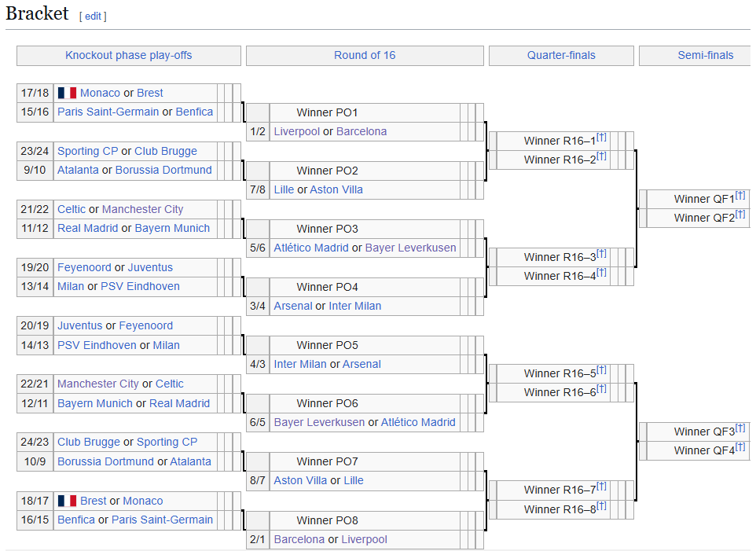Screen dimensions: 756x551
Task: Open the Real Madrid link in the 11/12 row
Action: click(x=88, y=228)
